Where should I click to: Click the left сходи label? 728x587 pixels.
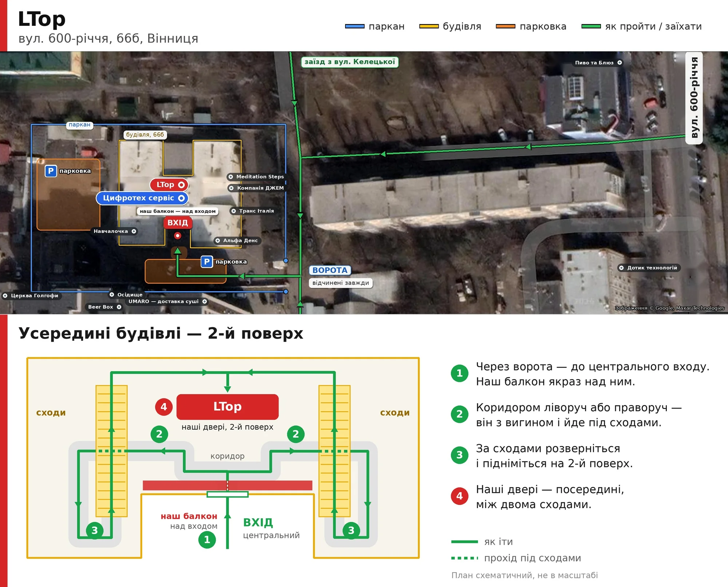(x=51, y=413)
